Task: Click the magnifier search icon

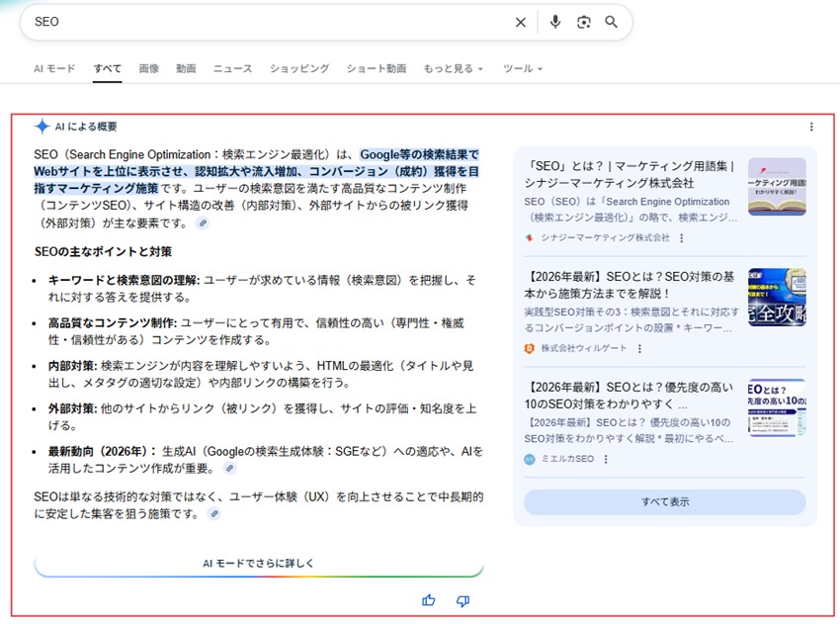Action: (611, 22)
